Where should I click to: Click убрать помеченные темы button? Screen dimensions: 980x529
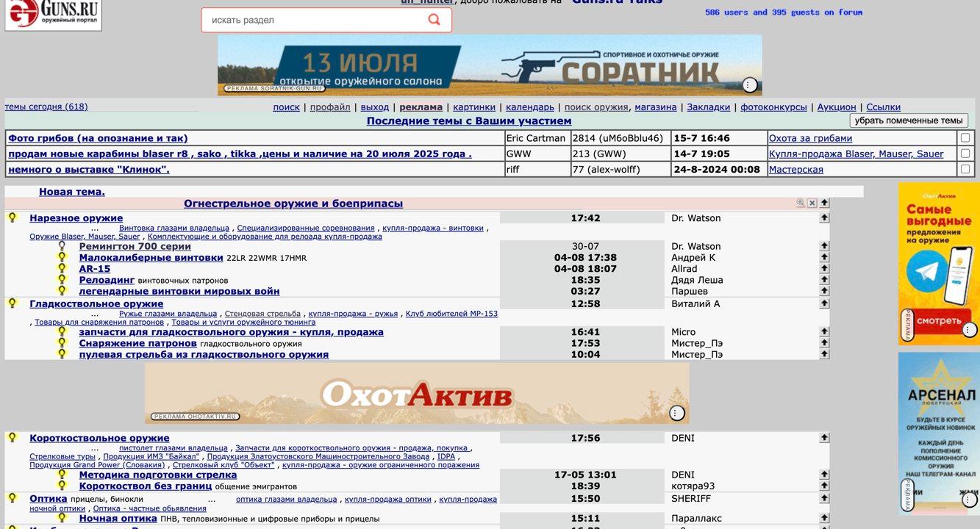point(909,120)
